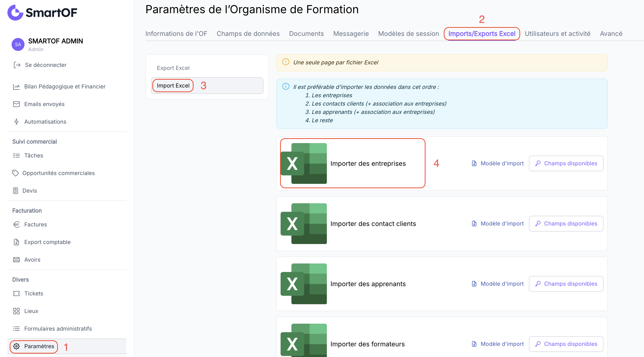
Task: Click the Factures euro icon
Action: [x=16, y=225]
